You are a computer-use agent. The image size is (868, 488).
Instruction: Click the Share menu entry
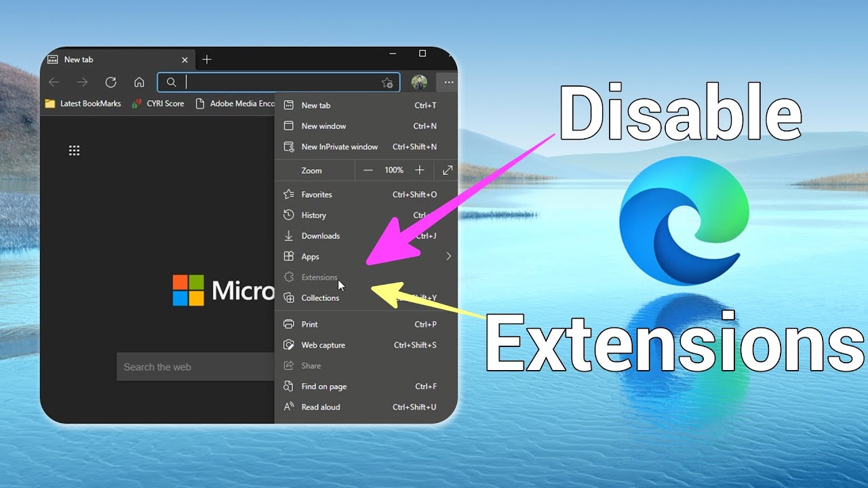click(x=366, y=365)
